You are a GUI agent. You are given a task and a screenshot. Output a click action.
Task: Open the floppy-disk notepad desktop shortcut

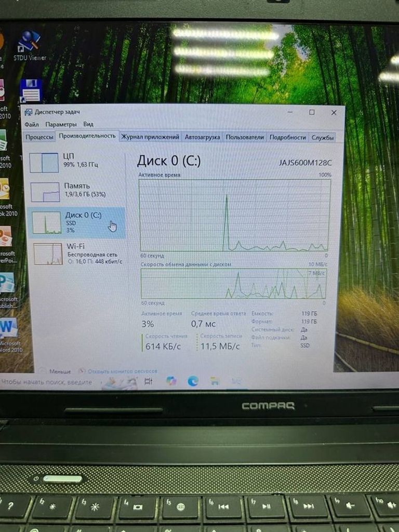pyautogui.click(x=31, y=90)
